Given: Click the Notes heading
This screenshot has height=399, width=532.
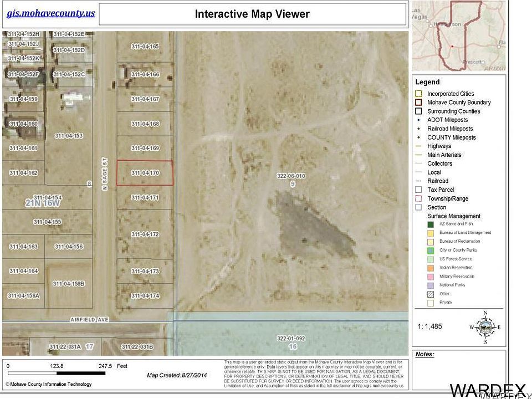Looking at the screenshot, I should tap(424, 355).
